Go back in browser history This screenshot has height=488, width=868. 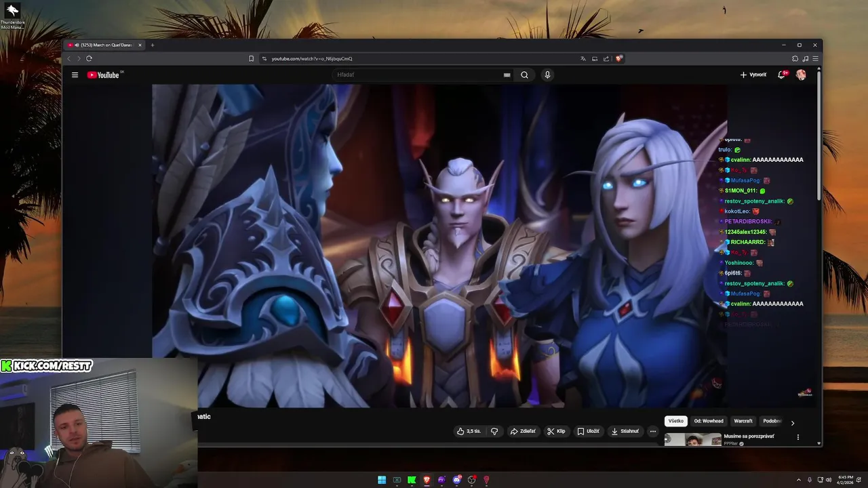(68, 59)
